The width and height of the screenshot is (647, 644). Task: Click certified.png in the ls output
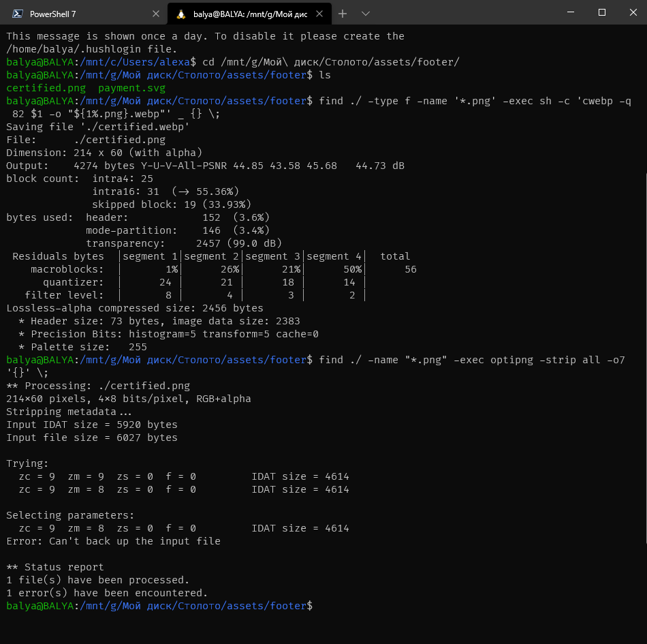46,88
